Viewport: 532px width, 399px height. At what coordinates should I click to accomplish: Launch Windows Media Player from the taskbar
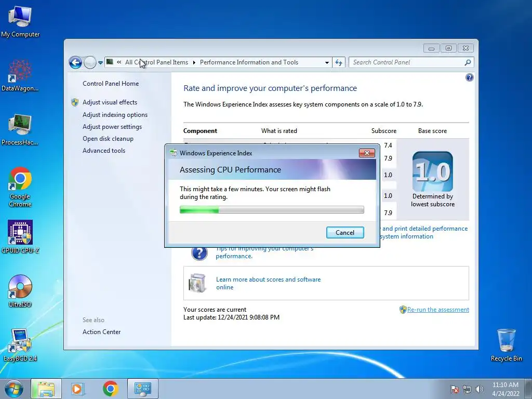coord(78,389)
